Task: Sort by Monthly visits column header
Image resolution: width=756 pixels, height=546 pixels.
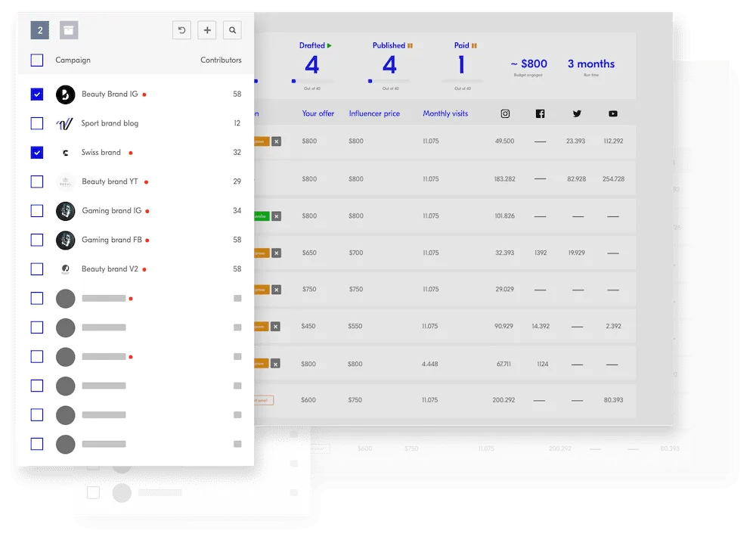Action: 445,114
